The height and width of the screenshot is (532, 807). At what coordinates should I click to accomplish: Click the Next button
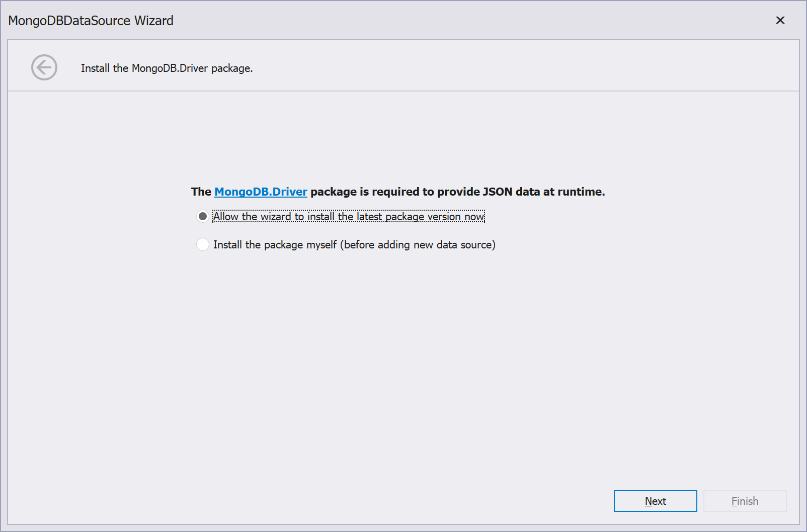coord(655,501)
